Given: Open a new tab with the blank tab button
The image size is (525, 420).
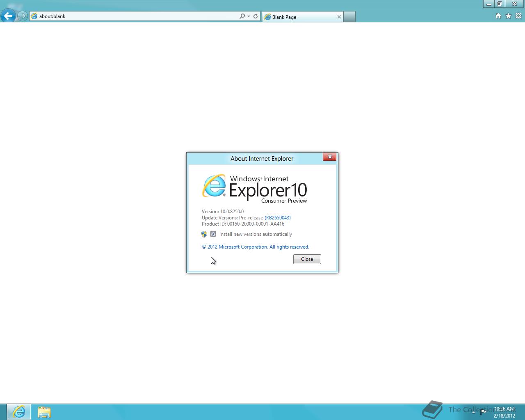Looking at the screenshot, I should 349,17.
